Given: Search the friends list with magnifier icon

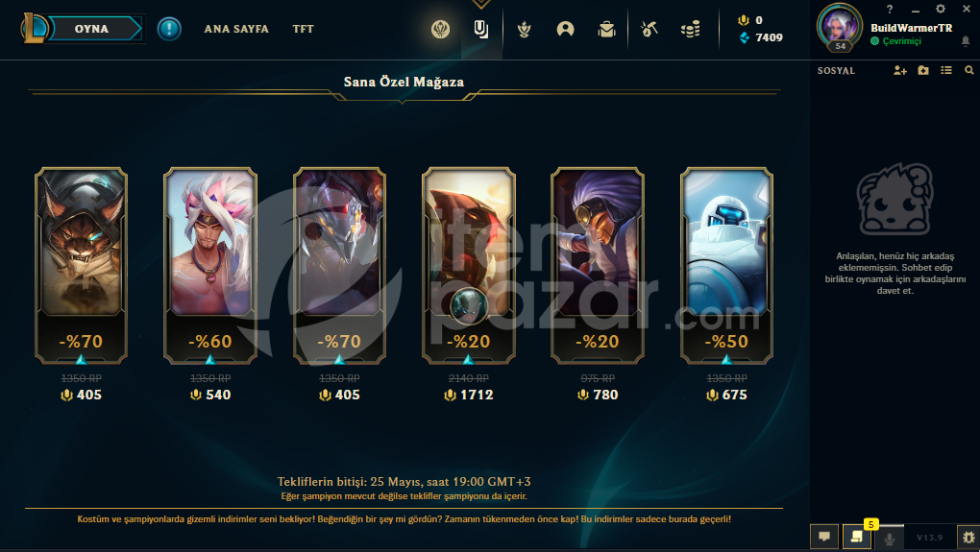Looking at the screenshot, I should (968, 71).
